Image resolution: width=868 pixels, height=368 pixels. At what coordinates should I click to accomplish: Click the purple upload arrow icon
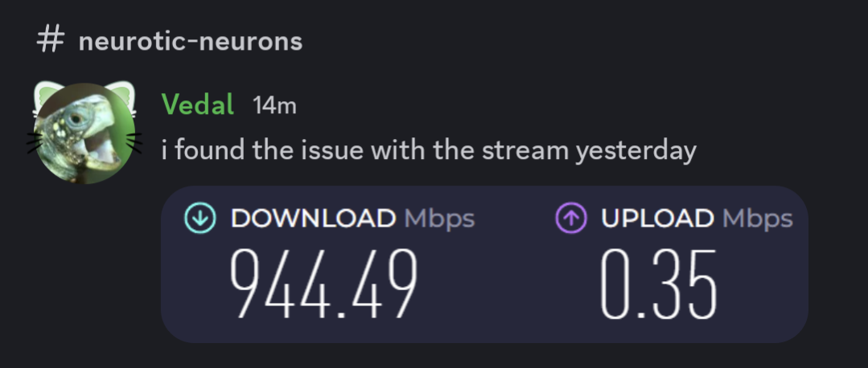coord(570,219)
